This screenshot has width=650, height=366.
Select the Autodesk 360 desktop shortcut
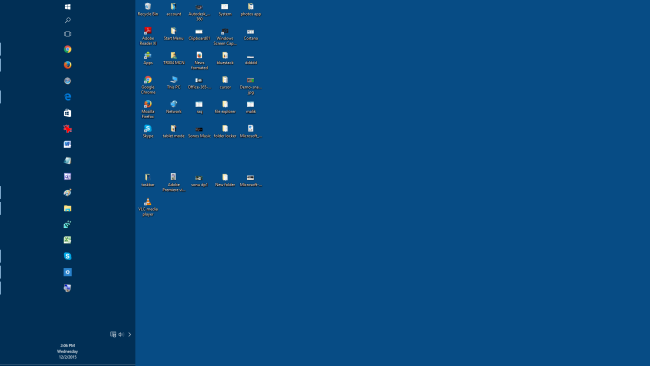tap(199, 12)
